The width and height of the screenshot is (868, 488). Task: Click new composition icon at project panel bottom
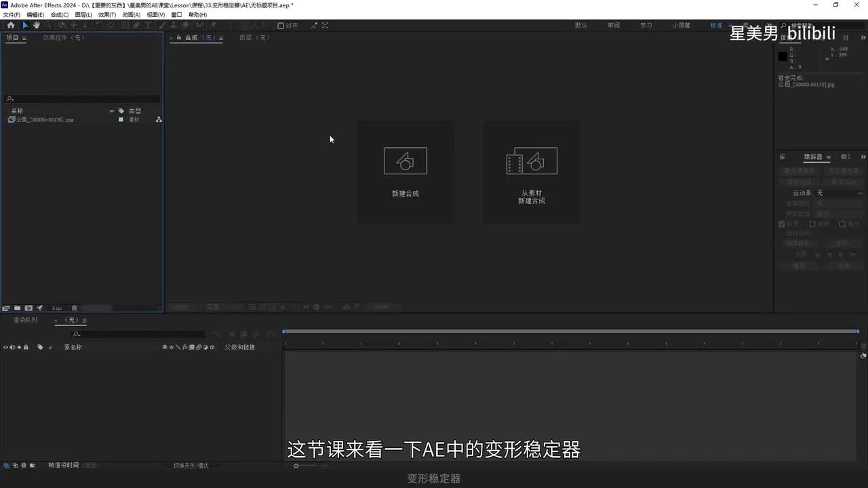pos(28,308)
